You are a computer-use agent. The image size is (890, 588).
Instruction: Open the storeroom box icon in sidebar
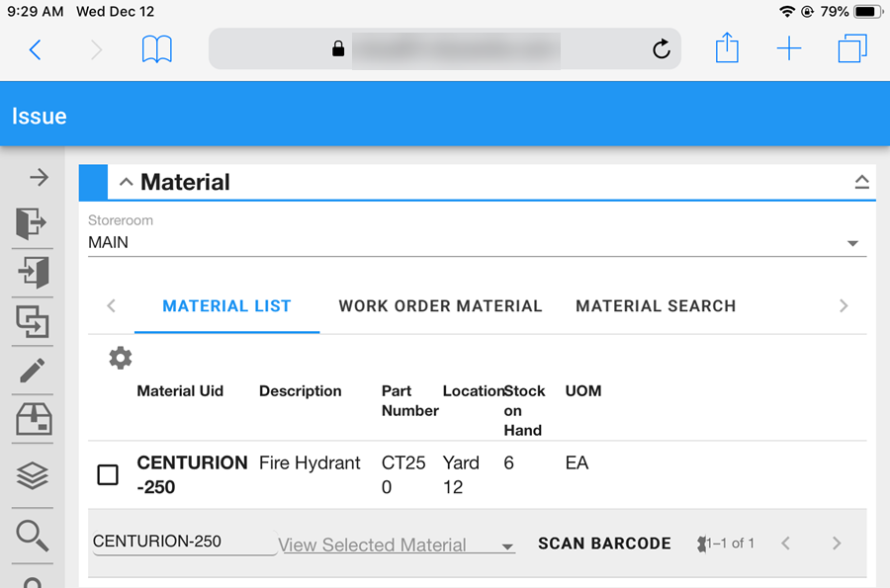[32, 421]
